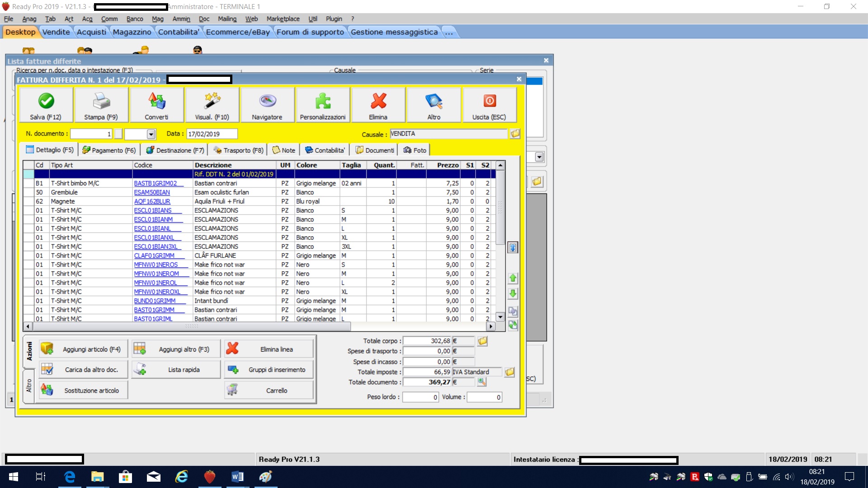Open the Mag menu
This screenshot has width=868, height=488.
pos(157,19)
